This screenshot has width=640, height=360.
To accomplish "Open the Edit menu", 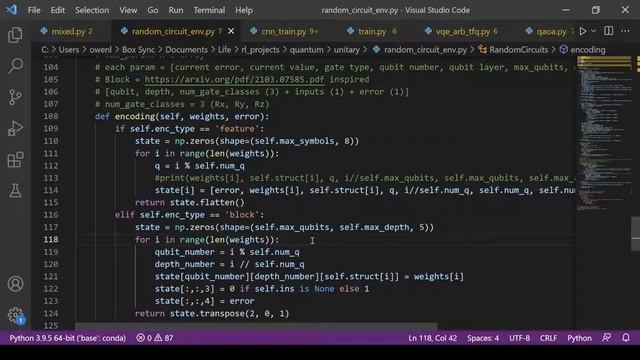I will click(58, 10).
